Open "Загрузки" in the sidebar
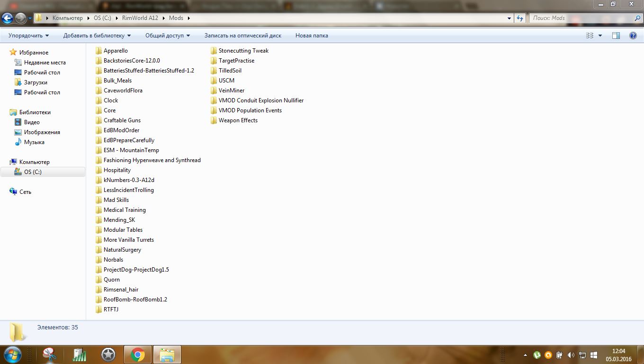Viewport: 644px width, 364px height. [36, 82]
